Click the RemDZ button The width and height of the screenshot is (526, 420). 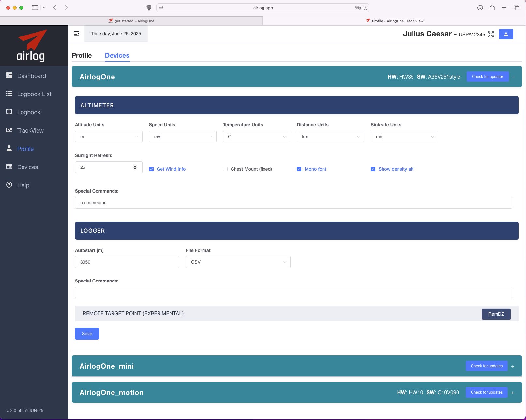[x=496, y=314]
